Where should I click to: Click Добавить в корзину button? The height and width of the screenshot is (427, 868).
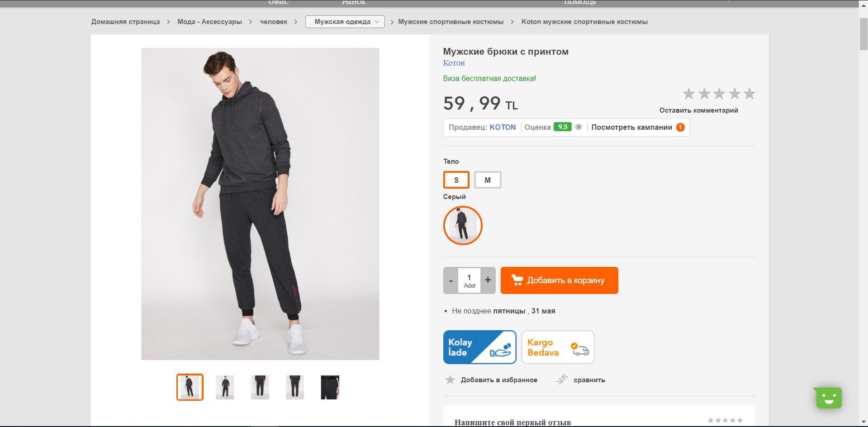coord(559,280)
